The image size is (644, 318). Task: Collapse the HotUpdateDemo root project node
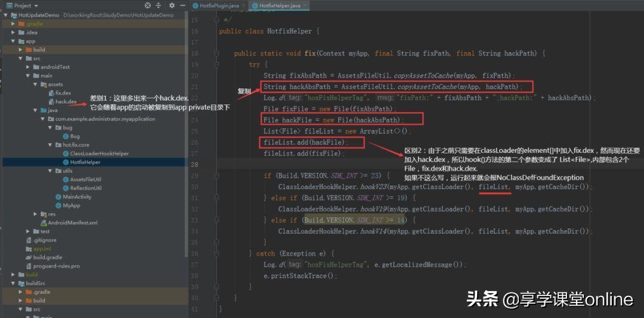coord(6,15)
